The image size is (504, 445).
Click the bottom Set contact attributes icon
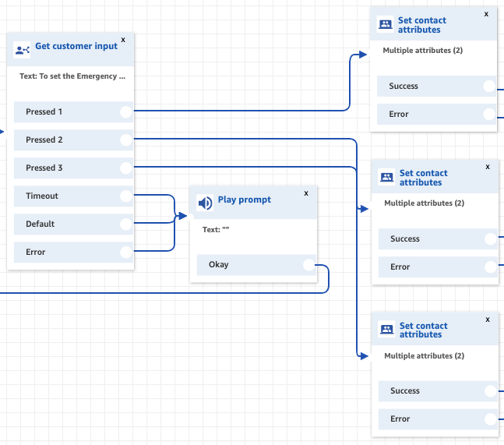coord(386,330)
